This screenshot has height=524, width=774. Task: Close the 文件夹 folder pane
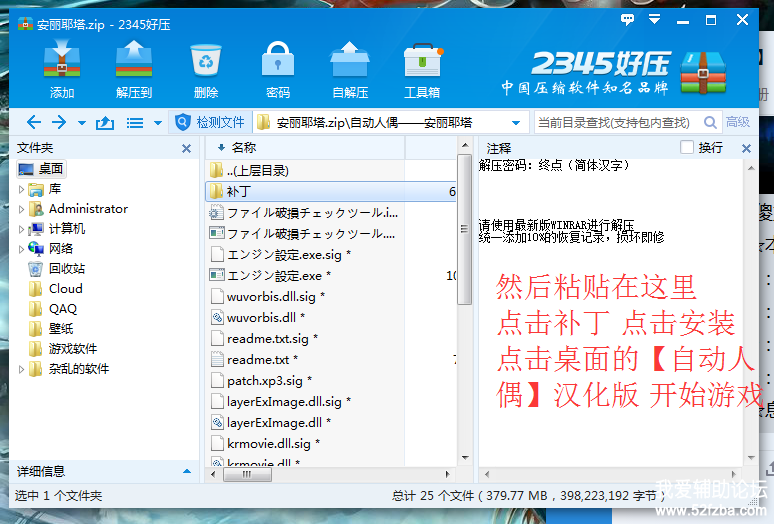[186, 148]
